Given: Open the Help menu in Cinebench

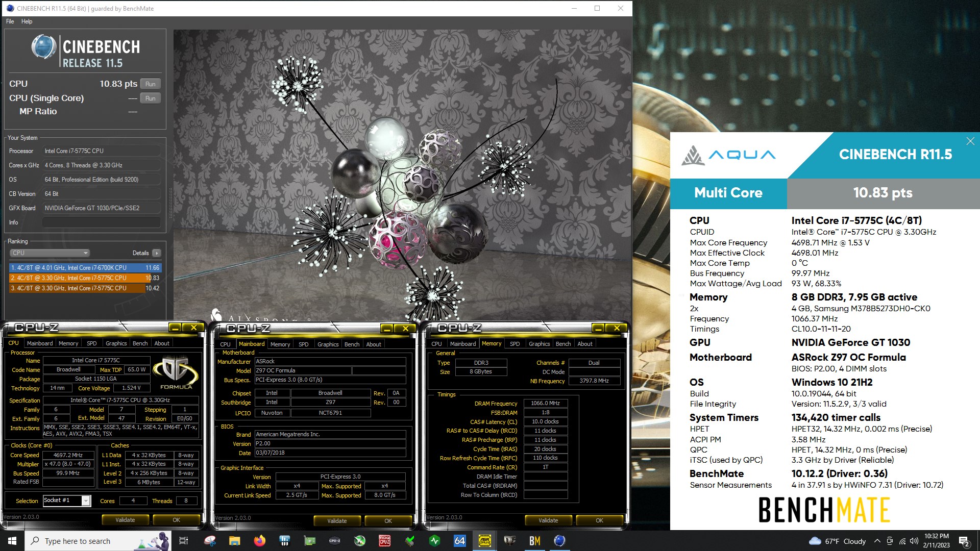Looking at the screenshot, I should coord(27,21).
